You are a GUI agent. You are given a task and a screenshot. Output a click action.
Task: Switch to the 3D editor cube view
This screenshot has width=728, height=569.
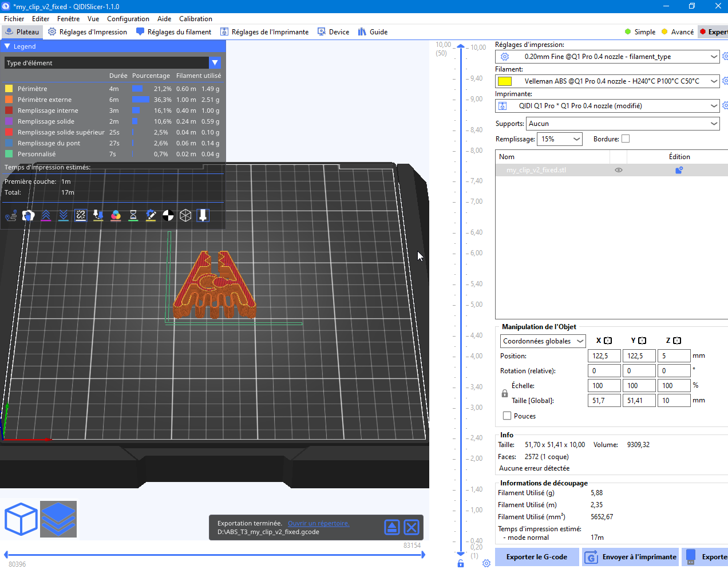[21, 519]
